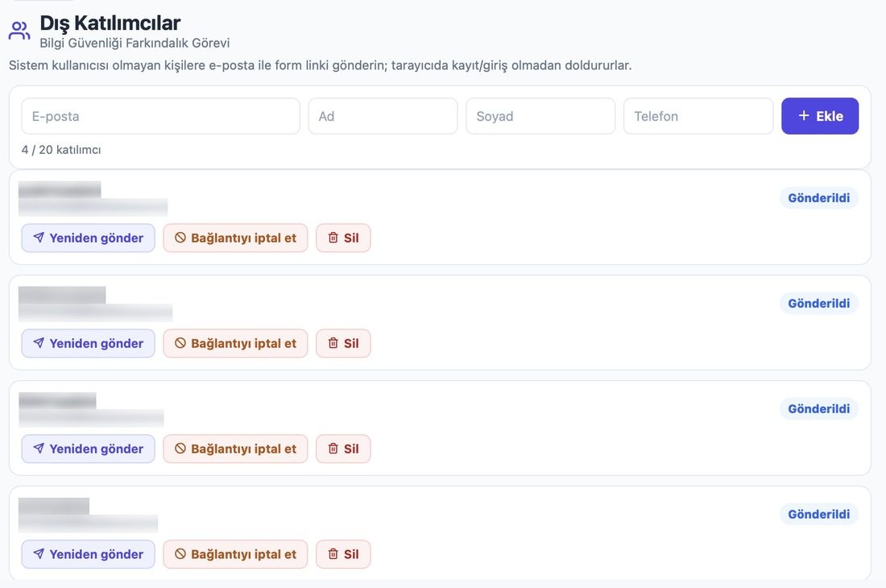Click the fourth participant's Gönderildi badge
The width and height of the screenshot is (886, 588).
pyautogui.click(x=819, y=515)
